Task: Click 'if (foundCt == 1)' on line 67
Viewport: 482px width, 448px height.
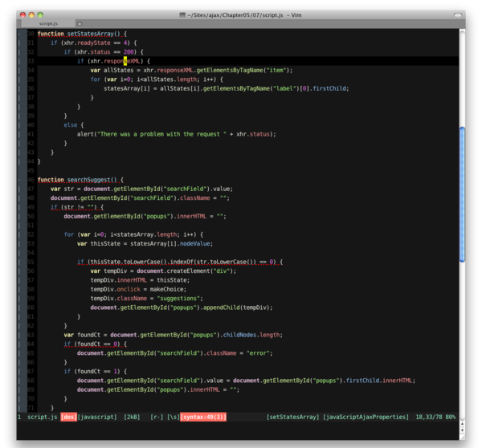Action: pyautogui.click(x=92, y=371)
